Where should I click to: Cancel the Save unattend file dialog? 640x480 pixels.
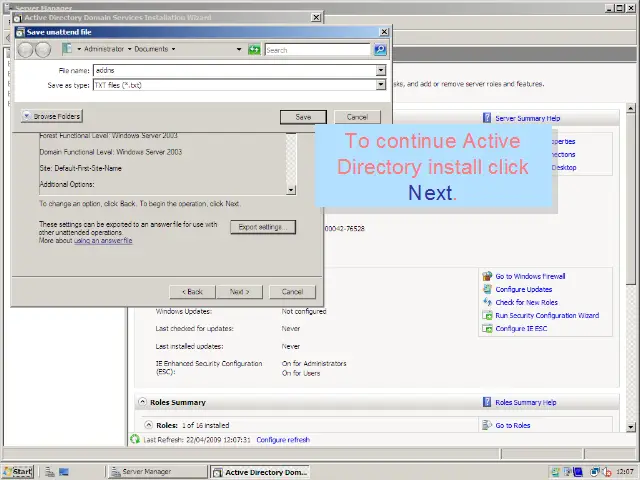coord(358,117)
